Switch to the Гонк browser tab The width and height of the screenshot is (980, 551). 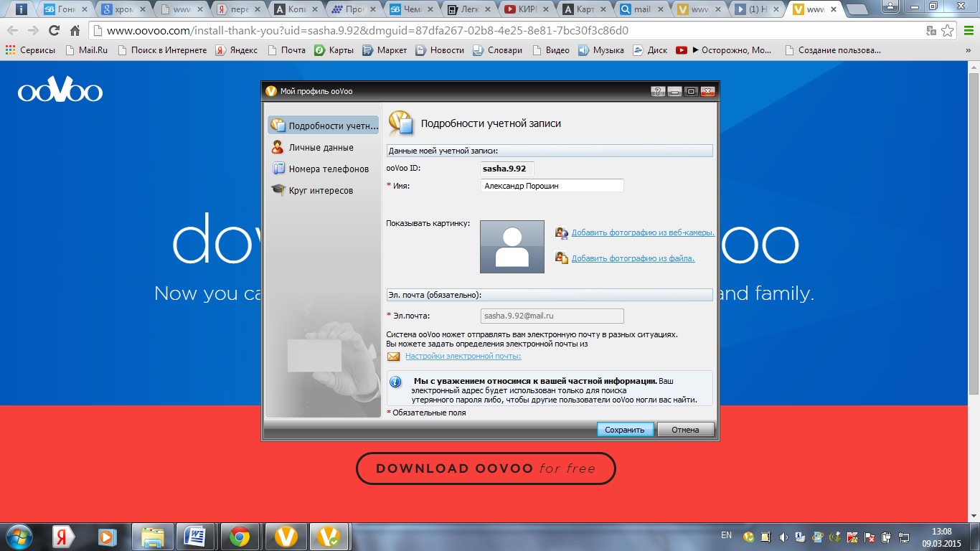click(x=65, y=10)
